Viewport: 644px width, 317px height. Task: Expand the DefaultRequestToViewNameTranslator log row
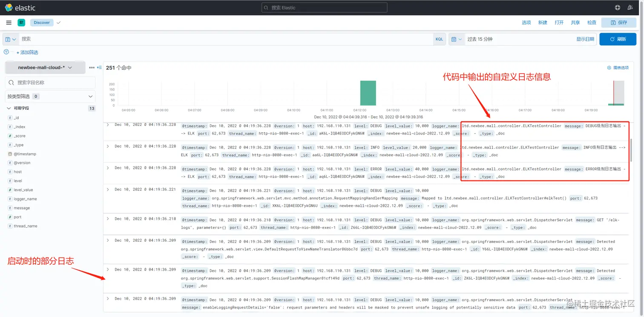tap(108, 240)
